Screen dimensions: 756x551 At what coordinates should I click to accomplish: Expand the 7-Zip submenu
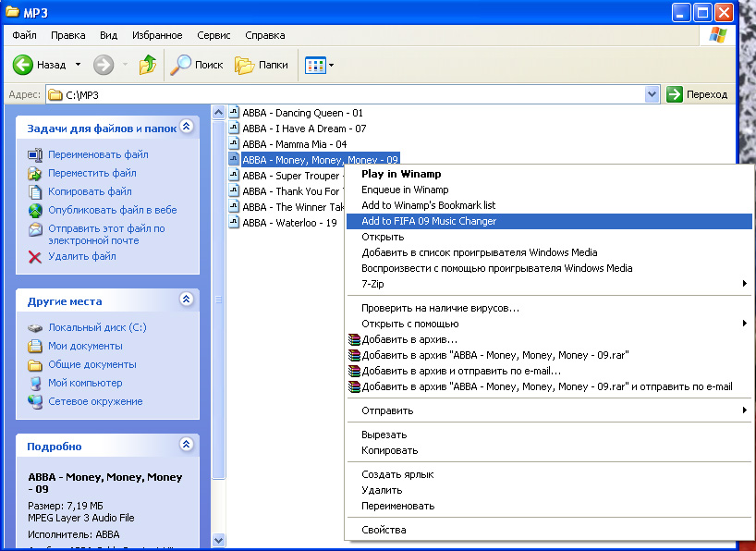click(745, 284)
